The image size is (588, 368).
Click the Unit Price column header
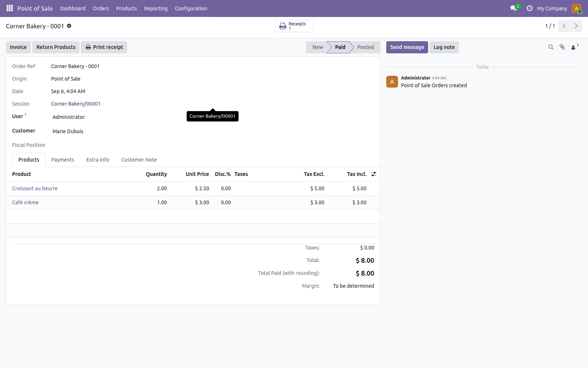click(197, 174)
